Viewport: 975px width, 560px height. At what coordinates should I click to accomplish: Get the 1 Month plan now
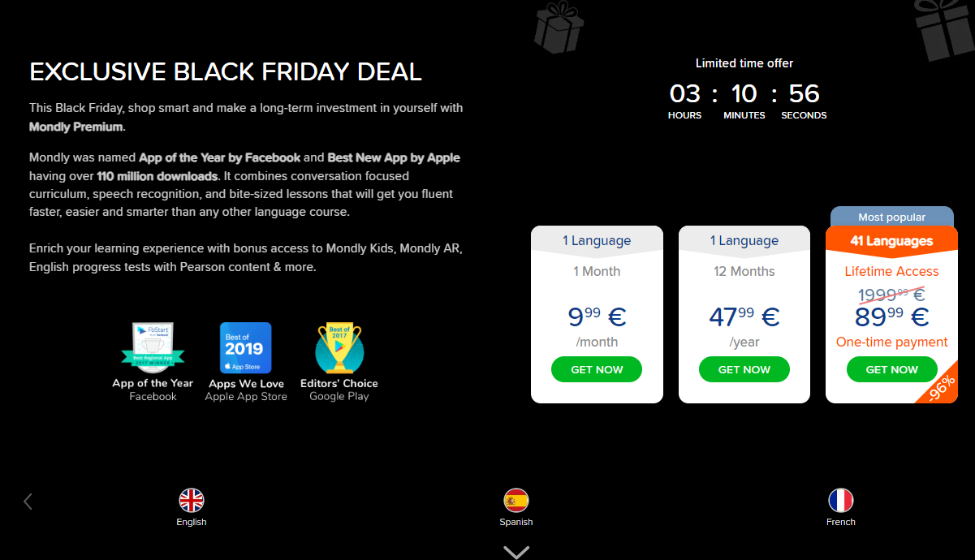click(597, 369)
